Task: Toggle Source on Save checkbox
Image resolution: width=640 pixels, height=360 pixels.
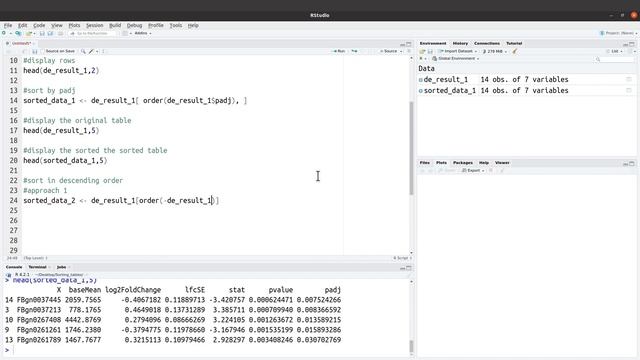Action: (43, 51)
